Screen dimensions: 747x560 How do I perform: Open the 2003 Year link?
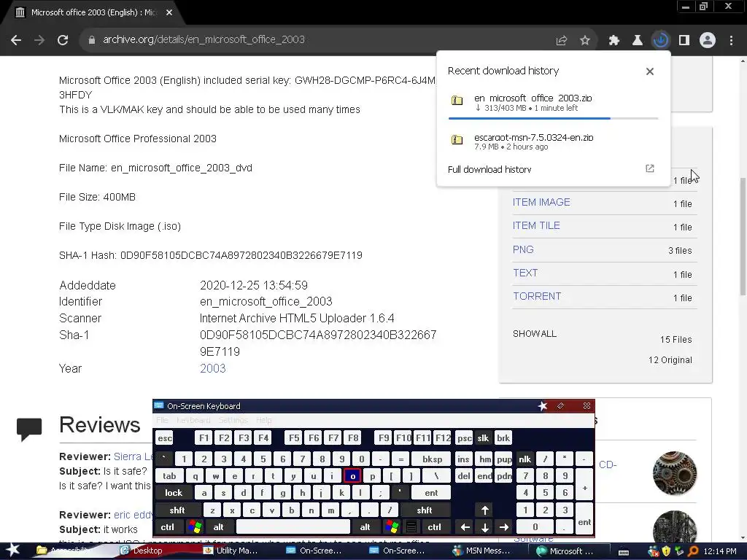point(212,368)
